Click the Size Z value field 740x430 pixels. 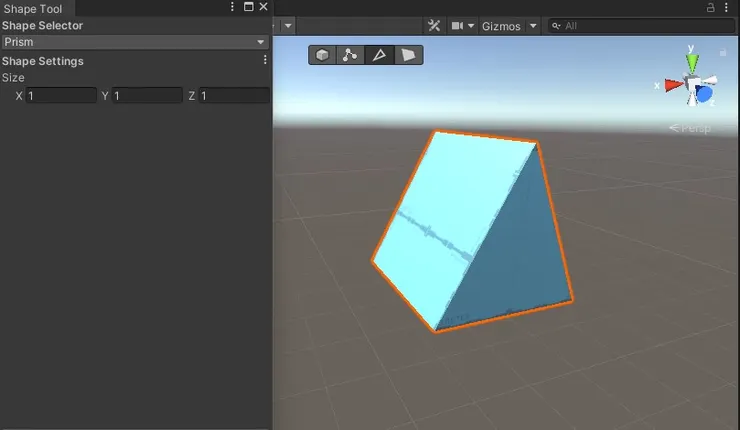(234, 96)
